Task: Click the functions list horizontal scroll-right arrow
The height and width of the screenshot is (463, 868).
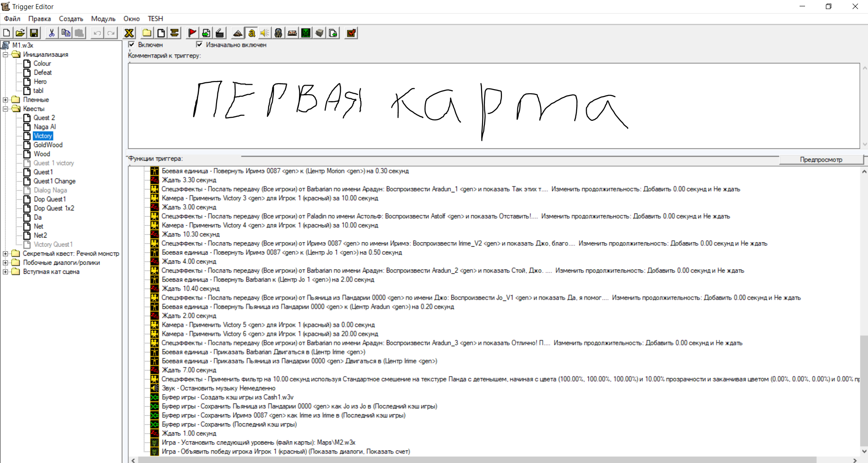Action: [855, 460]
